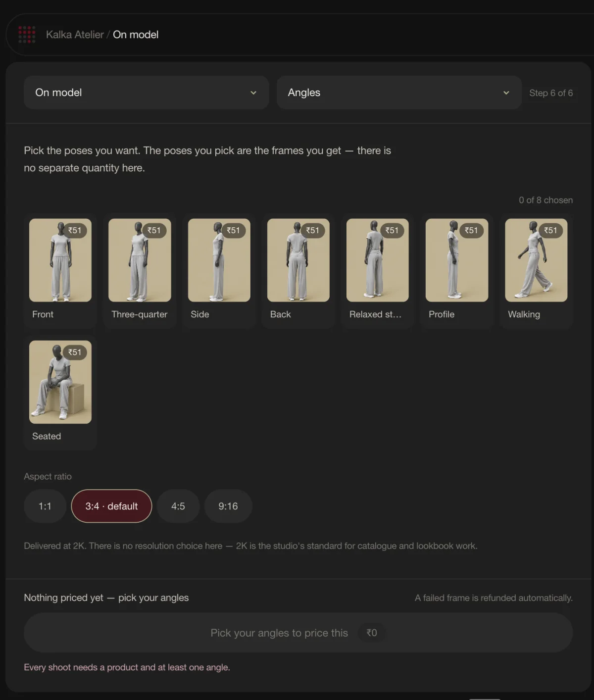Click the Front pose label
Screen dimensions: 594x700
43,314
